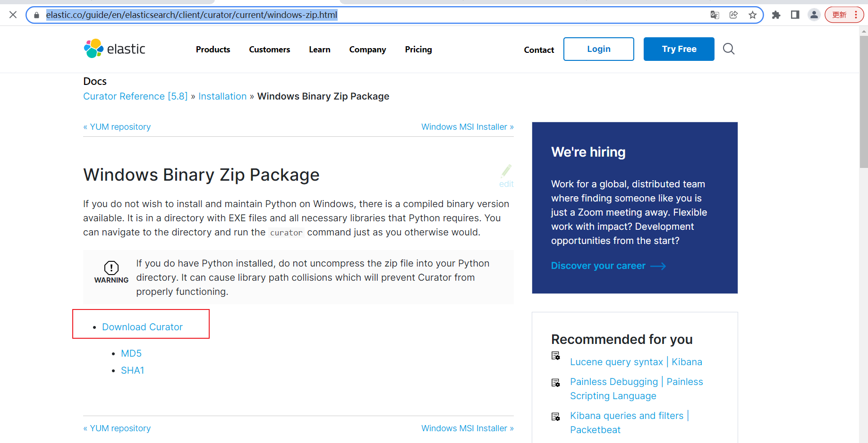
Task: Click bottom Windows MSI Installer link
Action: click(x=468, y=428)
